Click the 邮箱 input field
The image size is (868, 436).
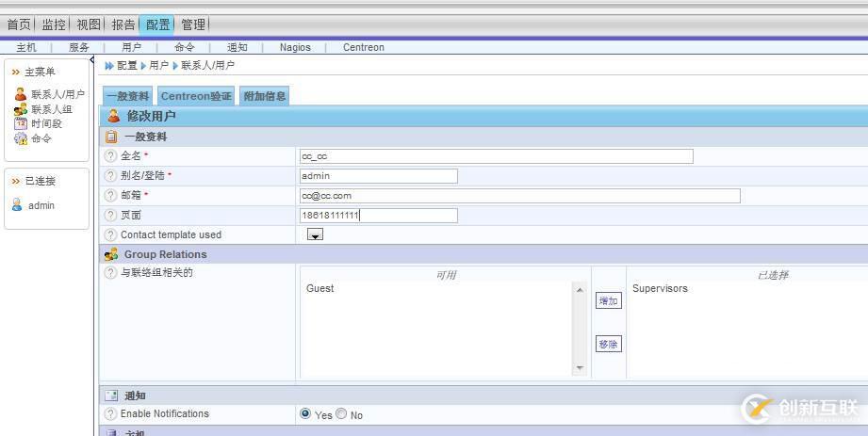point(520,195)
